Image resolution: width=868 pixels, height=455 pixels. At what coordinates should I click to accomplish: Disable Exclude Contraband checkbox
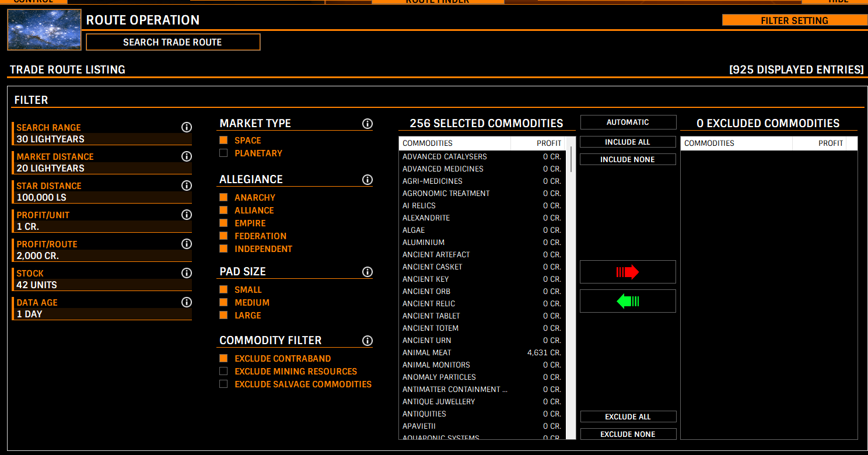click(x=223, y=358)
